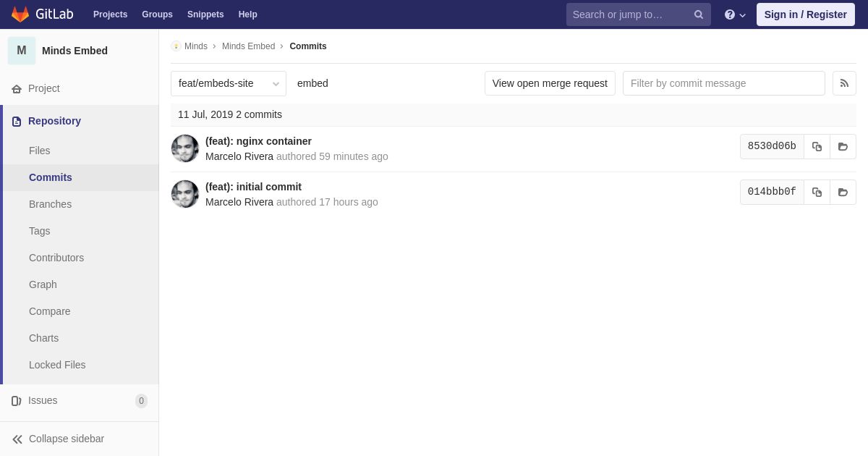Subscribe to commits RSS feed icon

[x=844, y=83]
